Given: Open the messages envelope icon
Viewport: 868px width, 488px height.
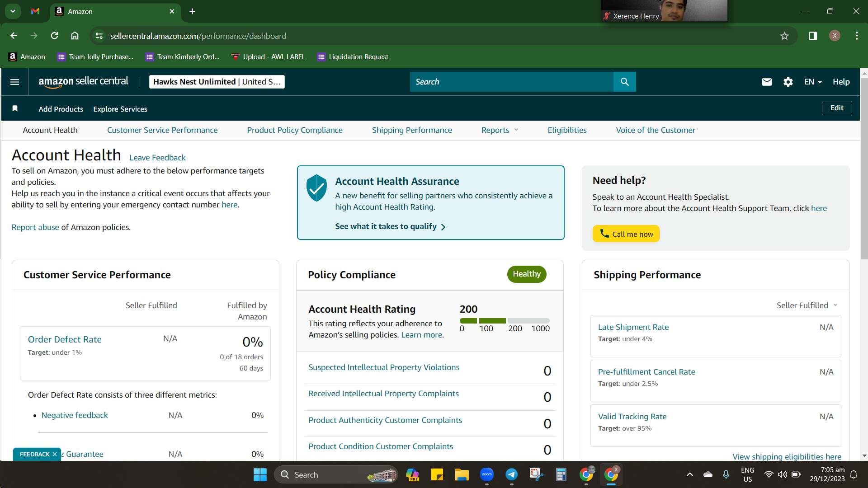Looking at the screenshot, I should click(x=767, y=82).
